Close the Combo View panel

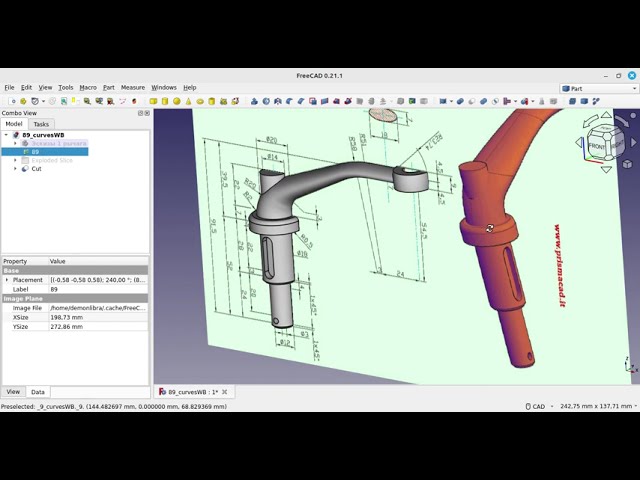pos(147,113)
